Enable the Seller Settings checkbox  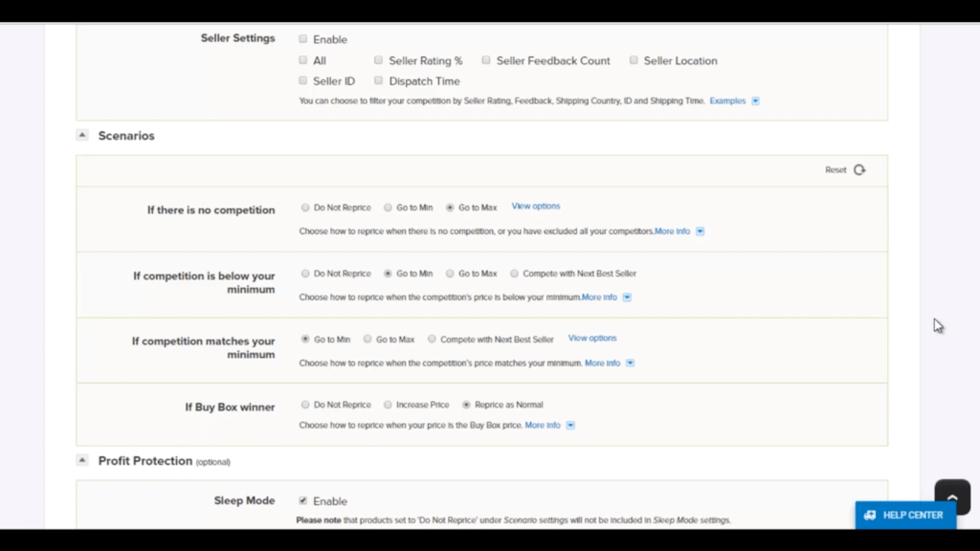[303, 39]
